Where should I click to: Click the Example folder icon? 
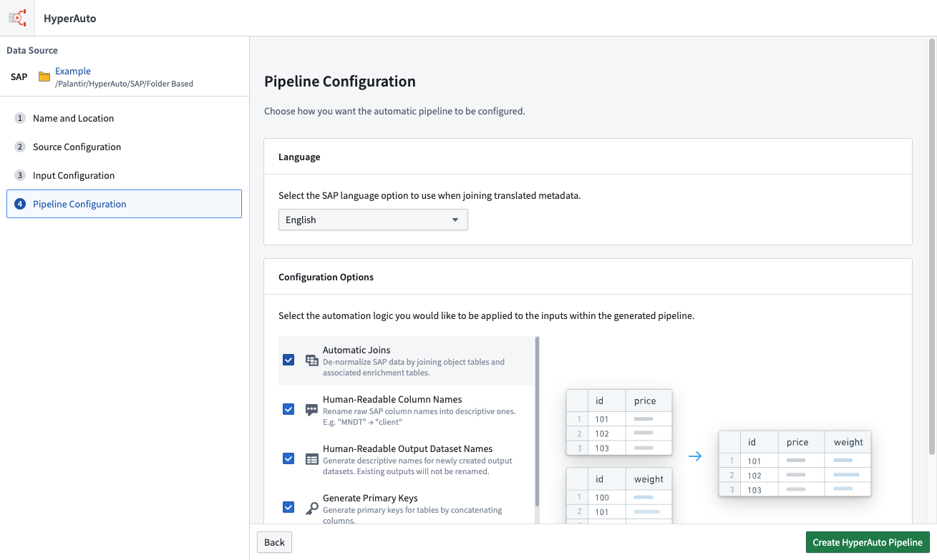click(44, 77)
